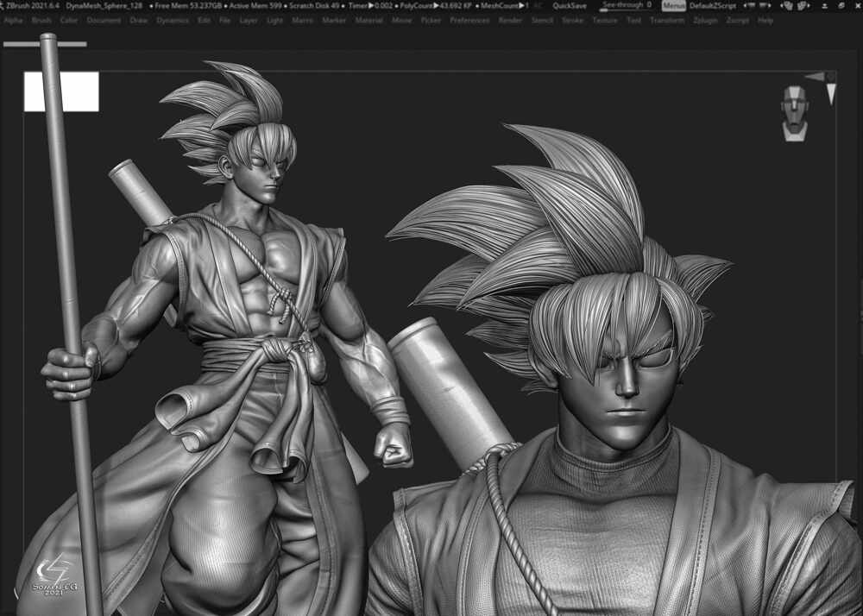Open the Dynamics menu
Screen dimensions: 863x616
[x=173, y=21]
